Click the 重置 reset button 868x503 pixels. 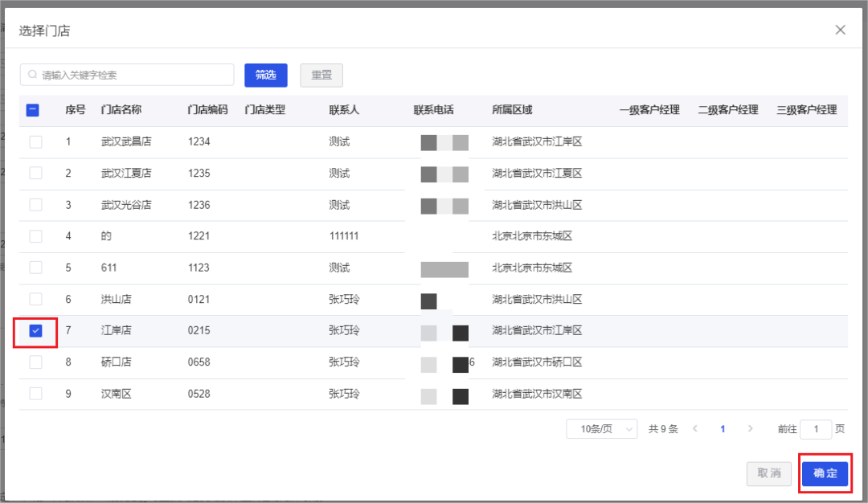[321, 74]
